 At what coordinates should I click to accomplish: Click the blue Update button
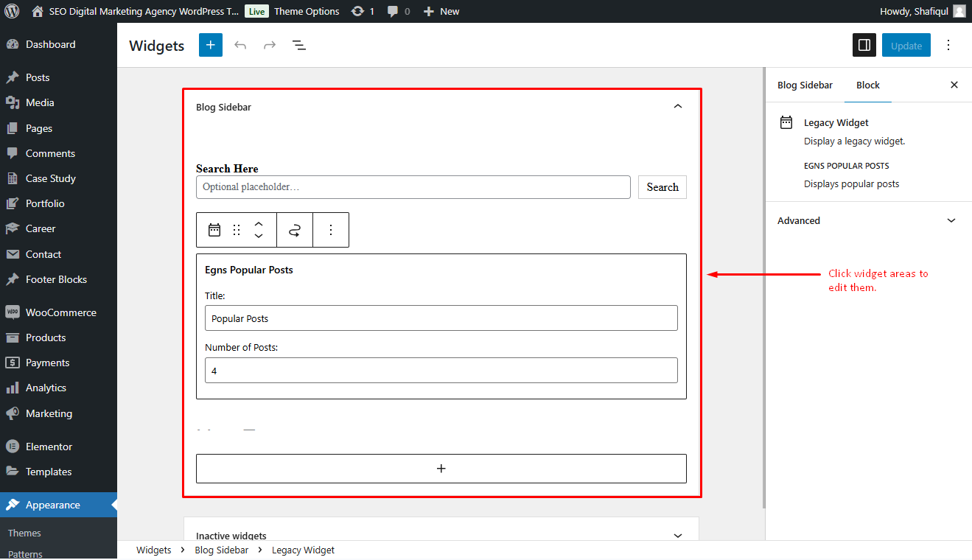[906, 45]
